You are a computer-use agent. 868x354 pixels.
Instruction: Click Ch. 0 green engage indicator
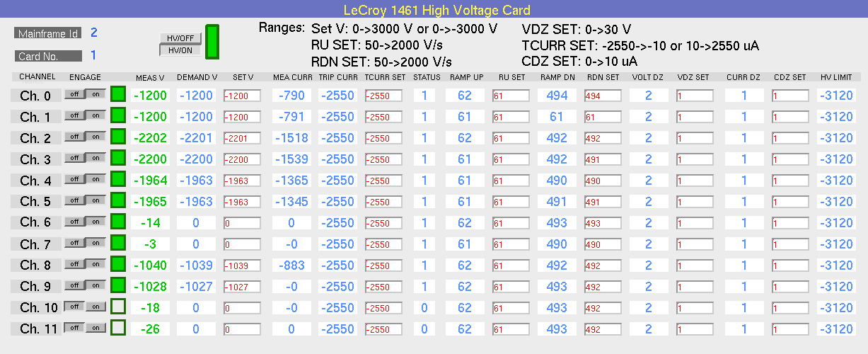point(118,95)
